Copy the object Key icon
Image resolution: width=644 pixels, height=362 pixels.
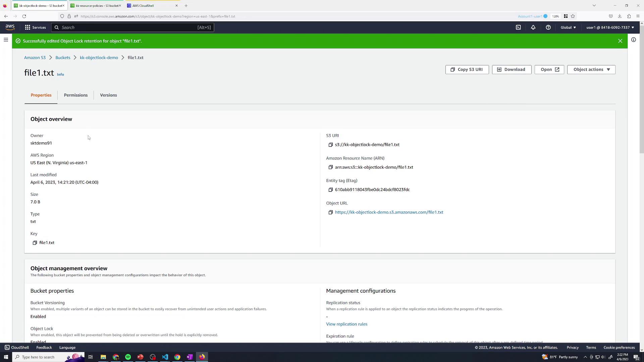click(x=35, y=243)
